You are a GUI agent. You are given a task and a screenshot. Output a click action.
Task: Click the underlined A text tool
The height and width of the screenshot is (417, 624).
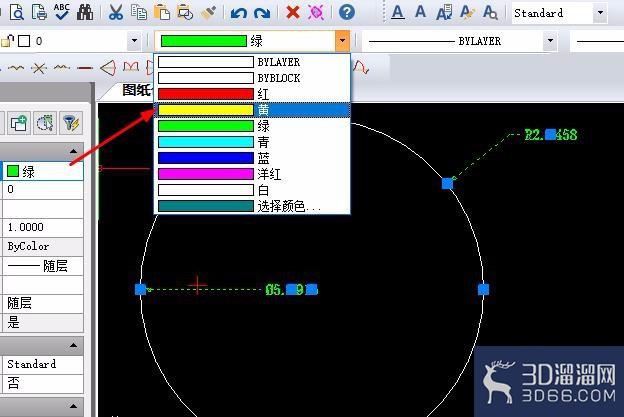tap(398, 12)
